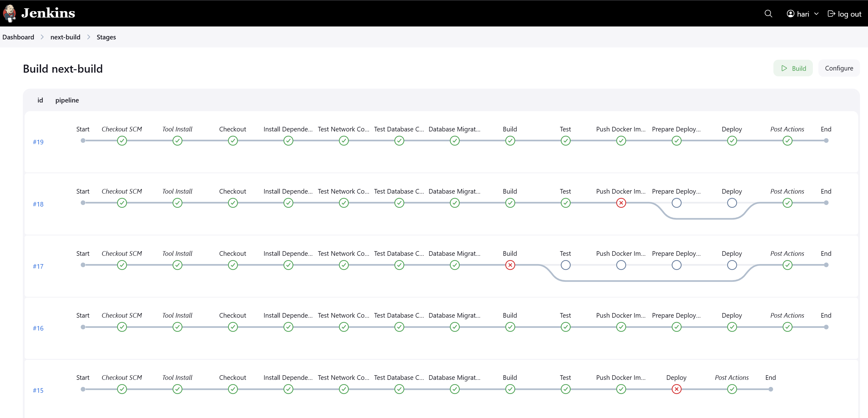Image resolution: width=868 pixels, height=418 pixels.
Task: Click Checkout SCM success icon in #19
Action: pos(122,141)
